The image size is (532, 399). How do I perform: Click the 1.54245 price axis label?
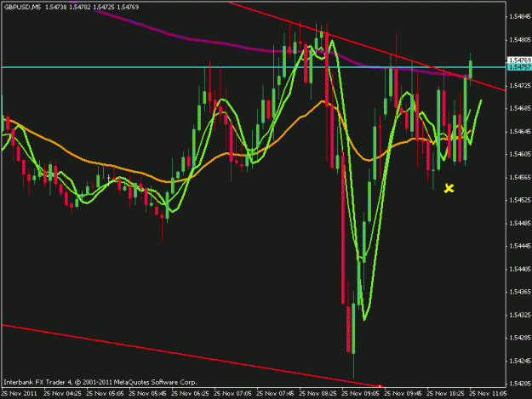tap(520, 361)
